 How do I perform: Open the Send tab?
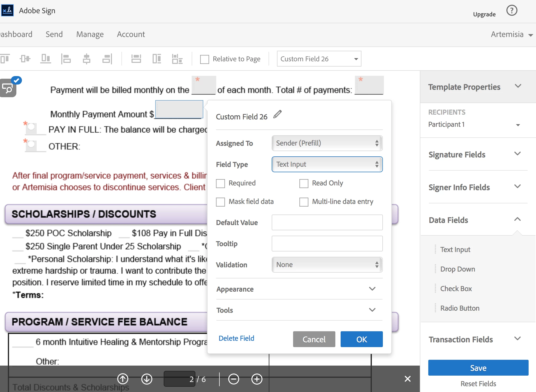[54, 34]
